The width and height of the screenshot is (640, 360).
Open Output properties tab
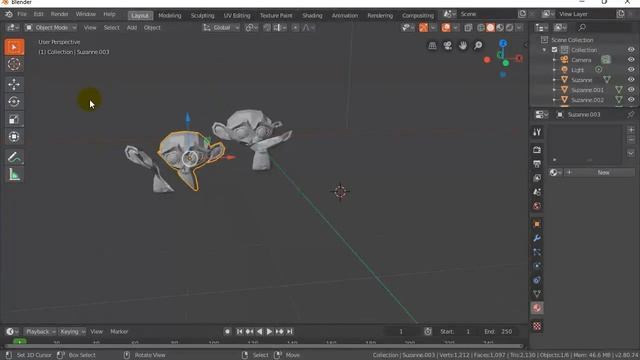coord(537,164)
